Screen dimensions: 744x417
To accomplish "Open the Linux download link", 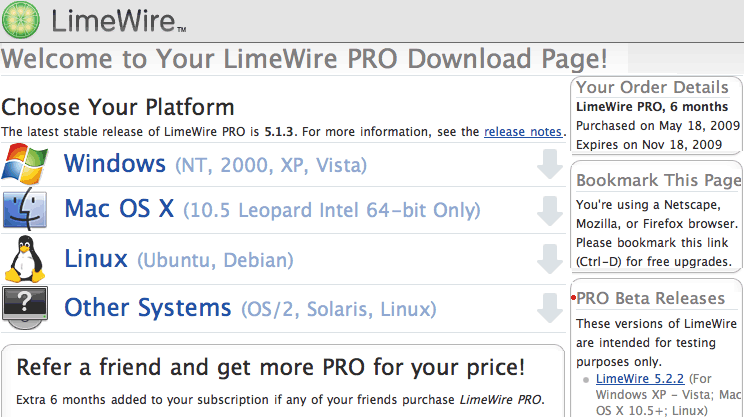I will 96,259.
